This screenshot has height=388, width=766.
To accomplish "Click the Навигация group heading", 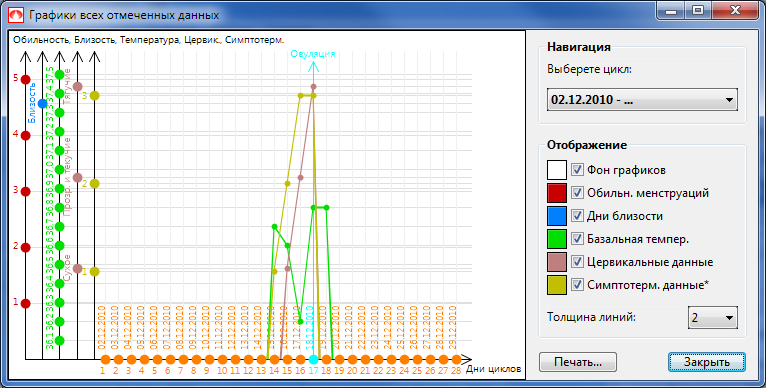I will coord(579,47).
